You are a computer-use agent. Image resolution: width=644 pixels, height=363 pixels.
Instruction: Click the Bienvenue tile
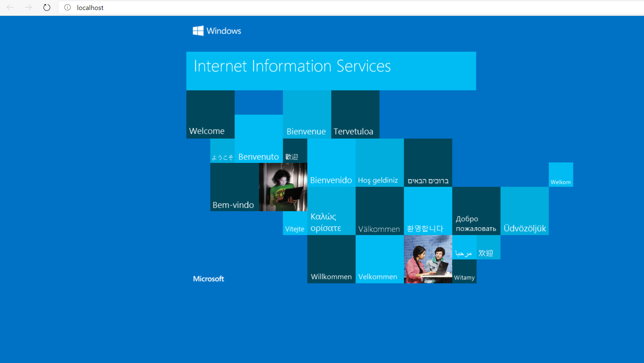[x=307, y=114]
